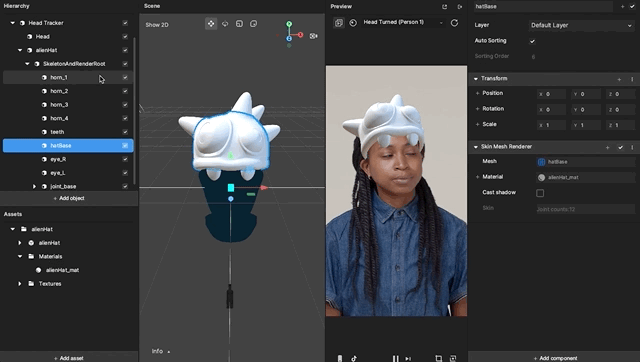Open the Layer dropdown
Image resolution: width=640 pixels, height=362 pixels.
[x=582, y=25]
